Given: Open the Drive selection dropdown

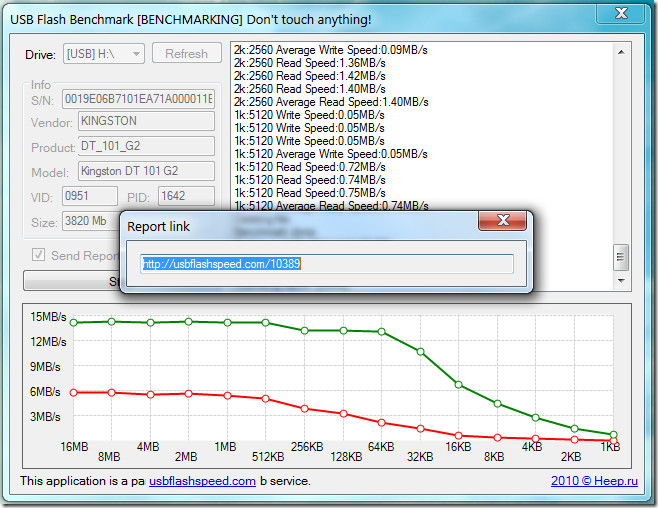Looking at the screenshot, I should coord(104,54).
